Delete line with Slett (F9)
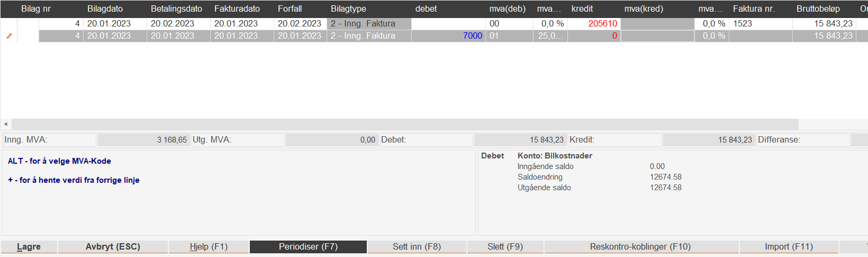The height and width of the screenshot is (257, 868). coord(505,247)
